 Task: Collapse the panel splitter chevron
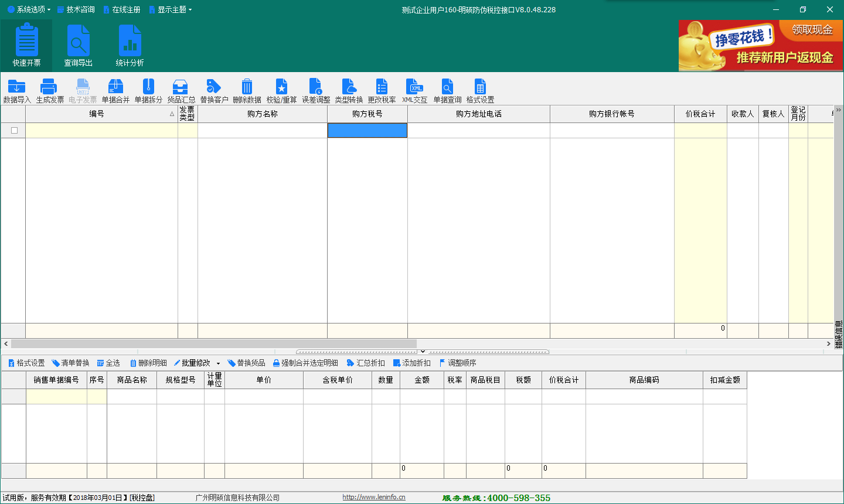pos(423,352)
